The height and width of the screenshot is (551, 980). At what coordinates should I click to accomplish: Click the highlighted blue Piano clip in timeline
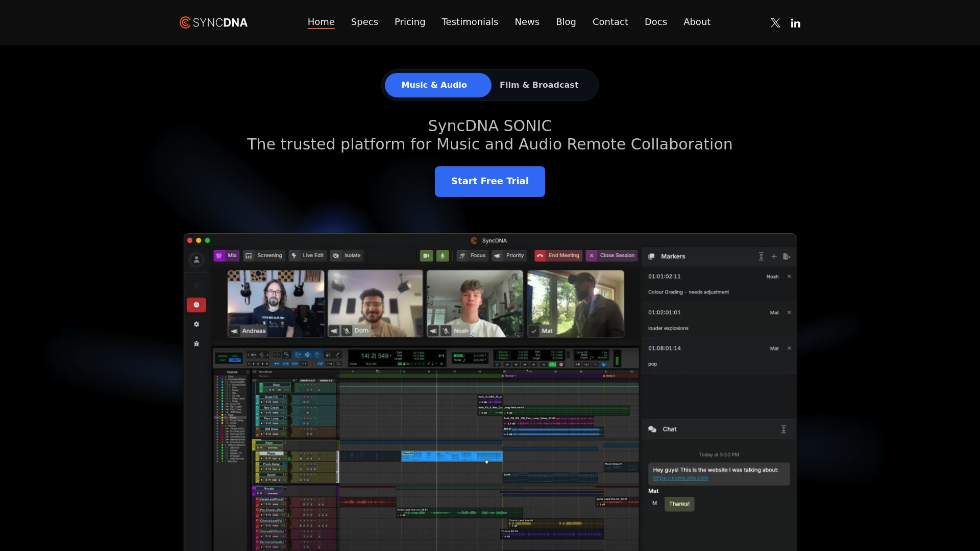pos(452,456)
